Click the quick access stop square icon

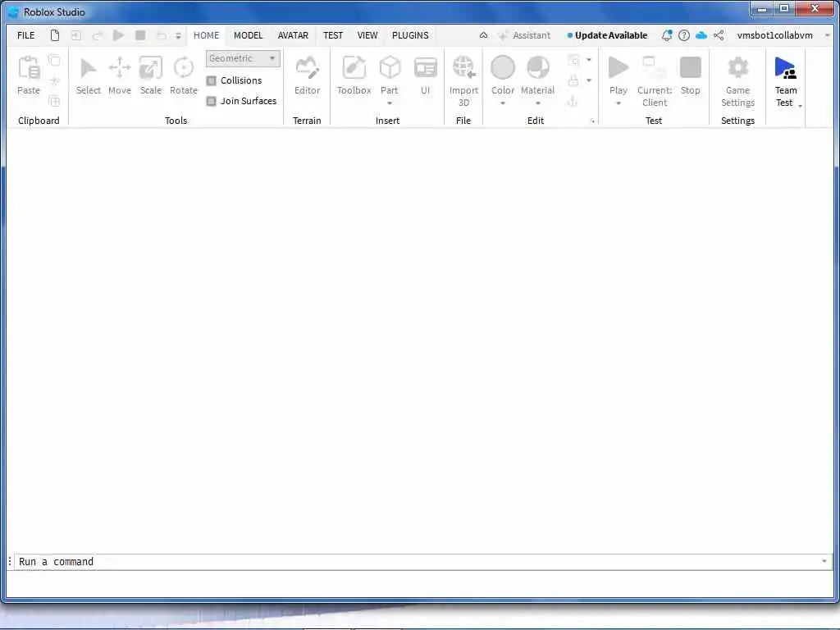(x=140, y=35)
